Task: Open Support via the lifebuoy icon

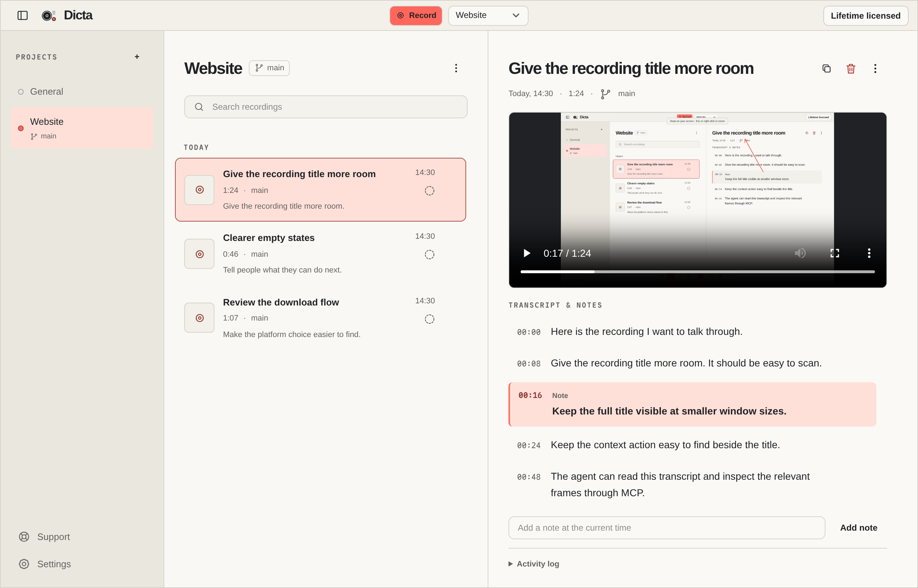Action: 24,536
